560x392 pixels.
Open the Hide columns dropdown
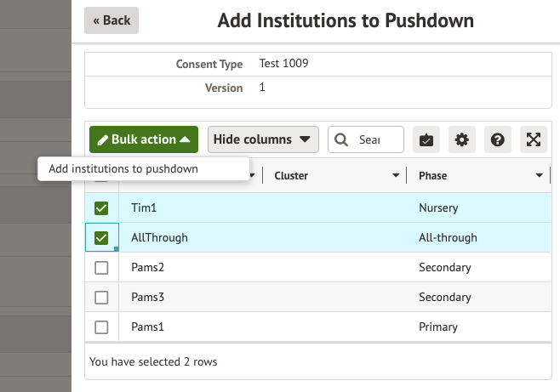tap(262, 139)
